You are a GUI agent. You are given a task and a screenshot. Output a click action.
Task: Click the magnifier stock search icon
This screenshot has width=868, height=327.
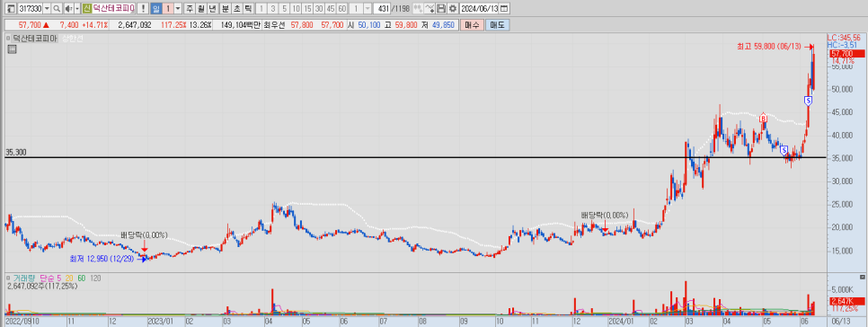(x=57, y=9)
